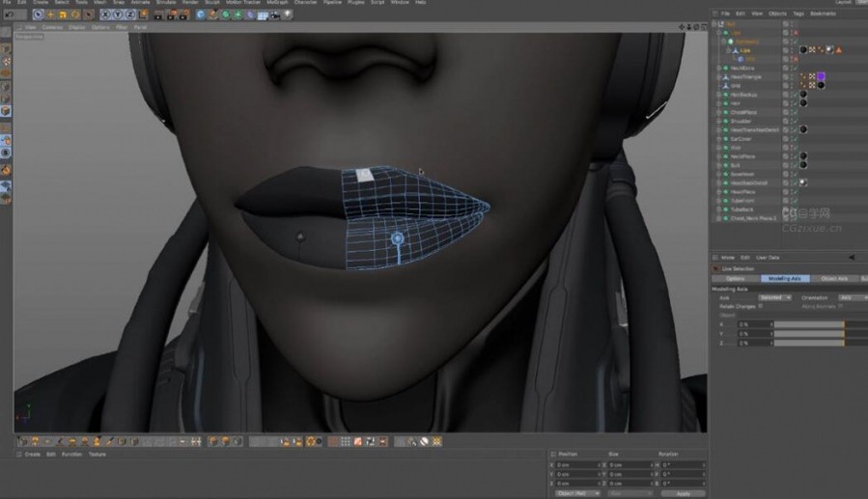Toggle the Along Normals checkbox

point(840,306)
